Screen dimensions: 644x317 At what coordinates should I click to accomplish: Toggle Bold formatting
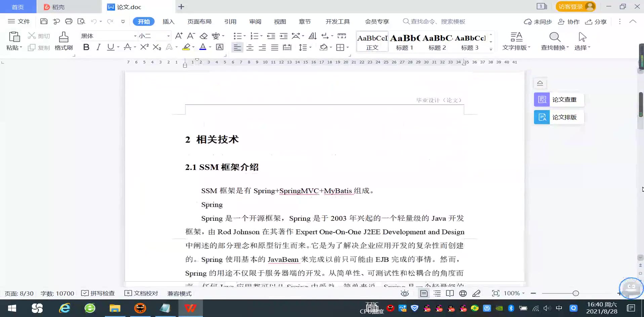[86, 47]
